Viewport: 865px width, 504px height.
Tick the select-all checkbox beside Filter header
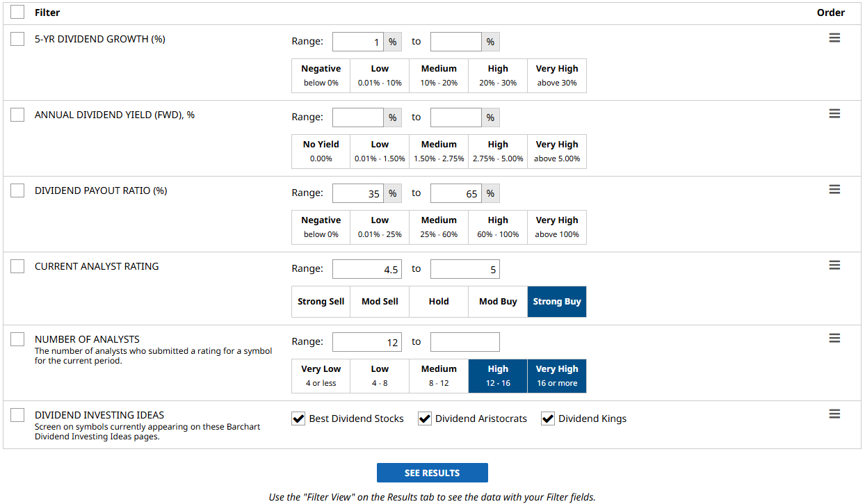click(x=17, y=13)
